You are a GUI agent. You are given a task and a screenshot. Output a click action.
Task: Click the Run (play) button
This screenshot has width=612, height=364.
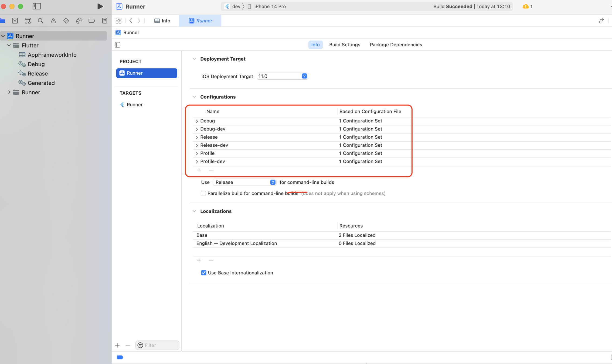pos(100,6)
